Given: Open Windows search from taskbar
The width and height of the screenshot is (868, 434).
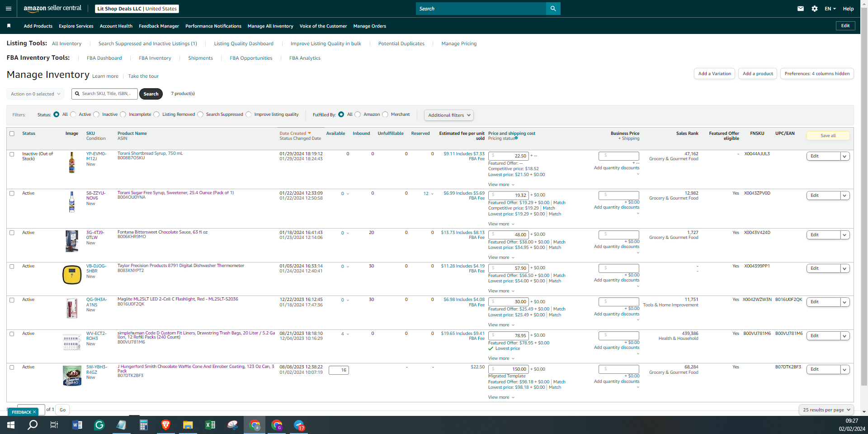Looking at the screenshot, I should (33, 425).
